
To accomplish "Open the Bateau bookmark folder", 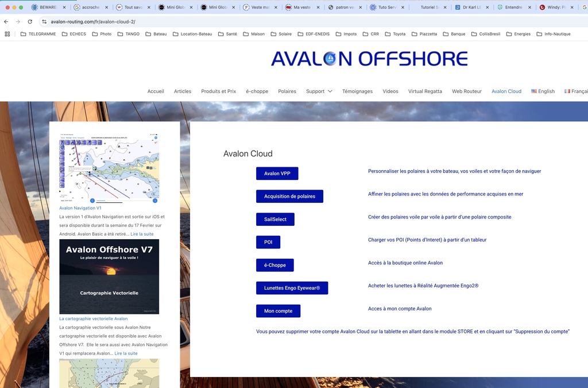I will [x=156, y=34].
